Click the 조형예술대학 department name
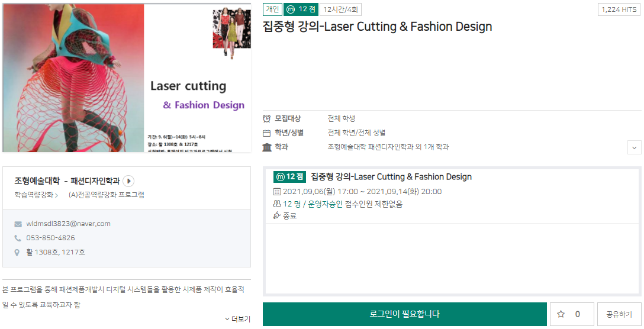Viewport: 644px width, 329px height. click(37, 181)
